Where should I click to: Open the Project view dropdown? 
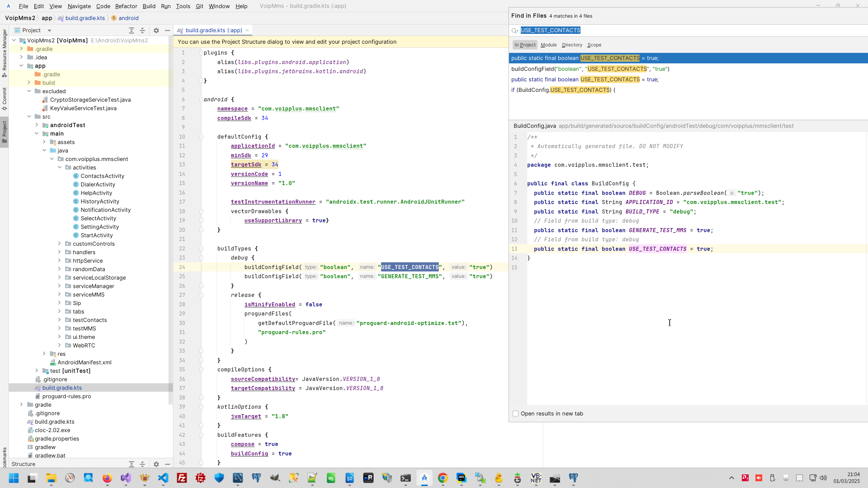tap(50, 30)
